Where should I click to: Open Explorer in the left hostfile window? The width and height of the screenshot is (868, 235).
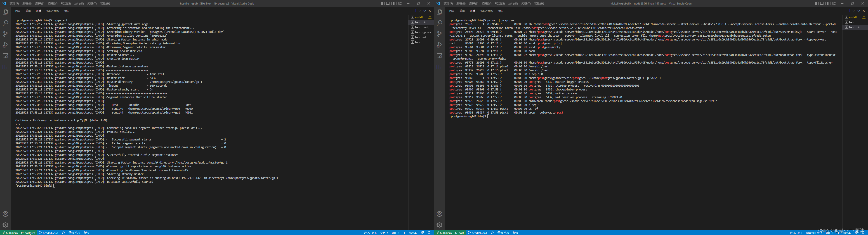click(5, 12)
